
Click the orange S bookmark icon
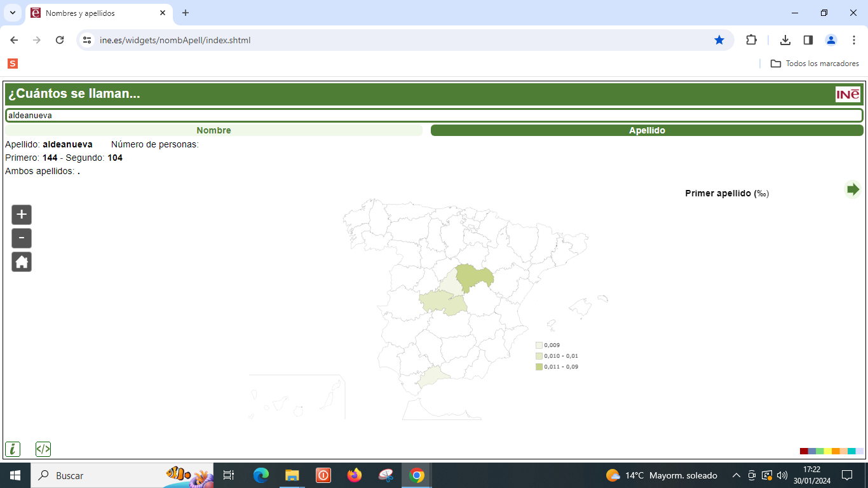13,64
